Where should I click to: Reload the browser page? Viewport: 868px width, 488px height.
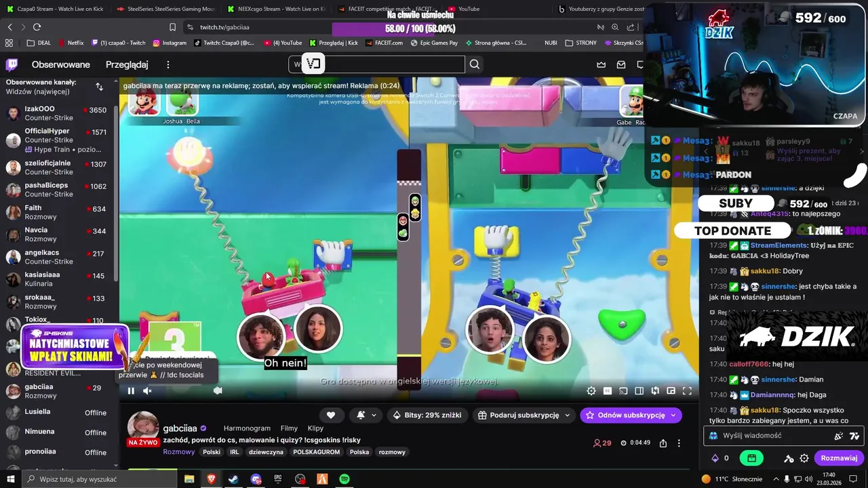[x=37, y=27]
